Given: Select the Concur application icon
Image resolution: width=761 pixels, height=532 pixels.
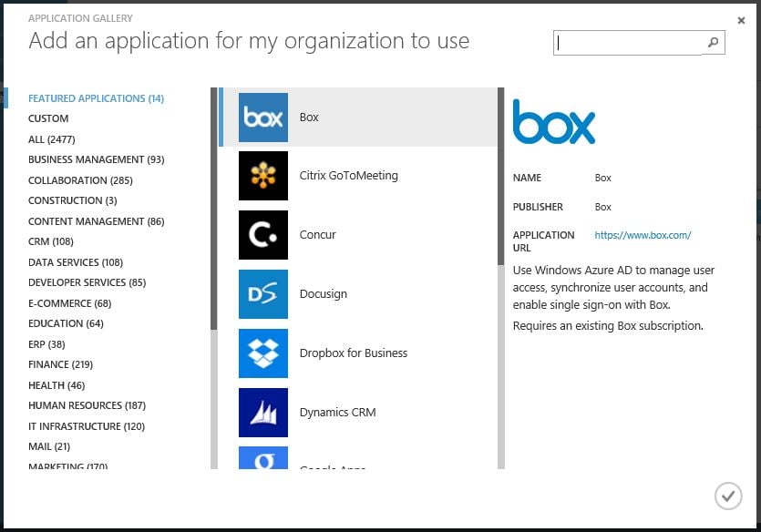Looking at the screenshot, I should coord(262,235).
